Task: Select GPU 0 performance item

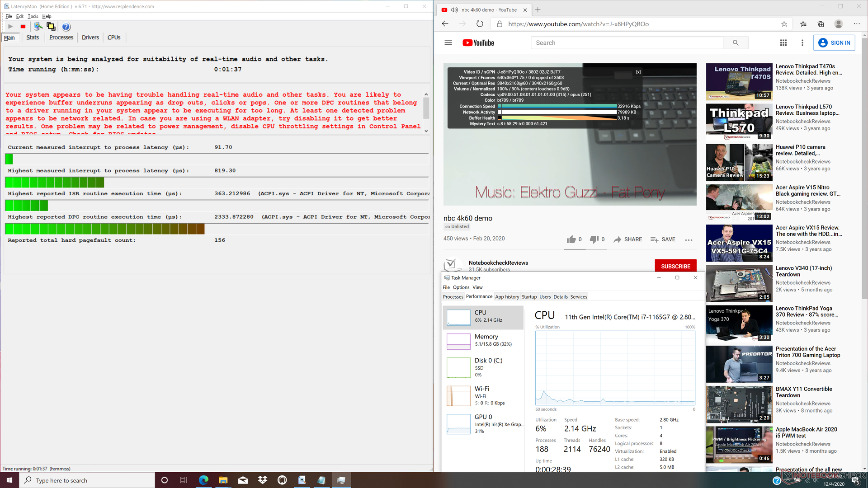Action: click(x=483, y=424)
